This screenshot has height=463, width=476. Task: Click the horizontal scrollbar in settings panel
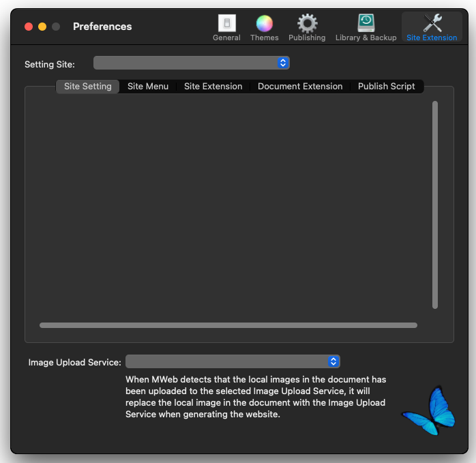click(228, 325)
